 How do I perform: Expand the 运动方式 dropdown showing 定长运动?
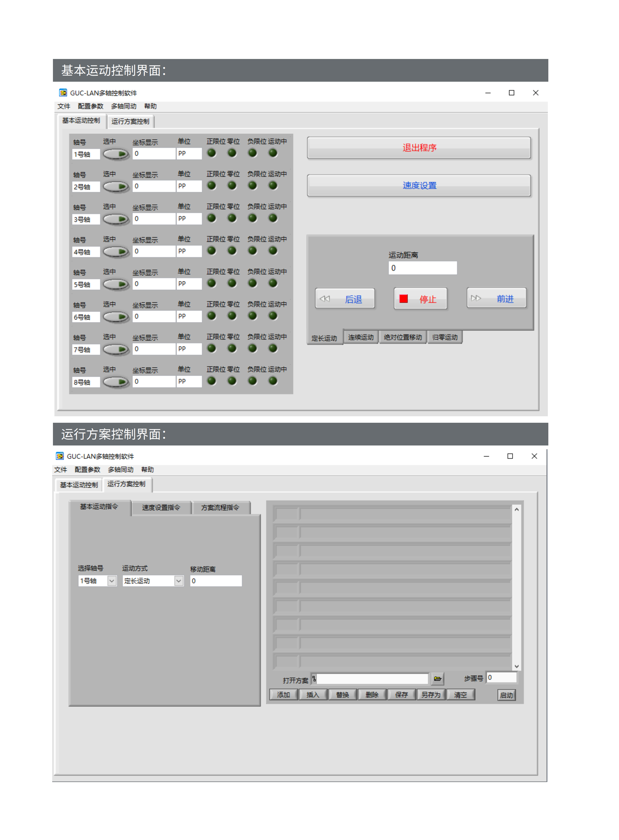click(179, 581)
